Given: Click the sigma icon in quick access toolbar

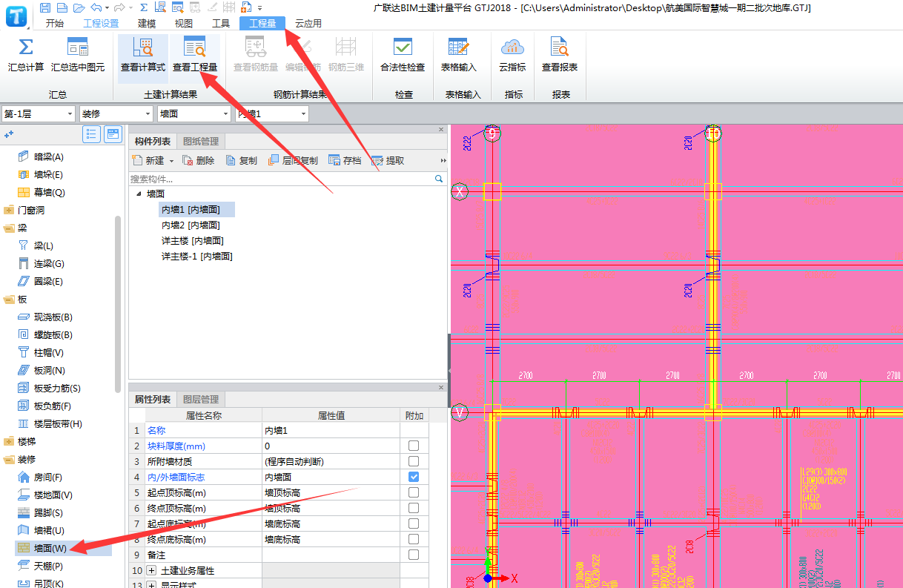Looking at the screenshot, I should (x=144, y=8).
